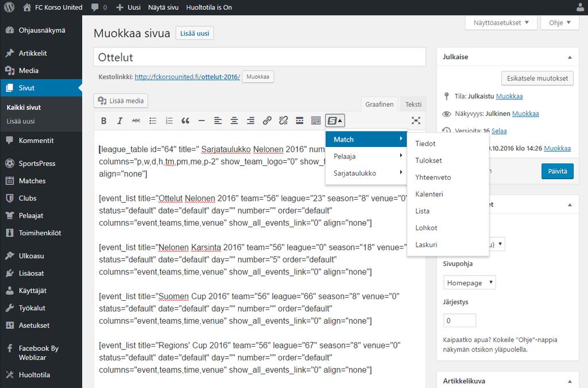Choose Tiedot from Match submenu
588x388 pixels.
pyautogui.click(x=448, y=143)
